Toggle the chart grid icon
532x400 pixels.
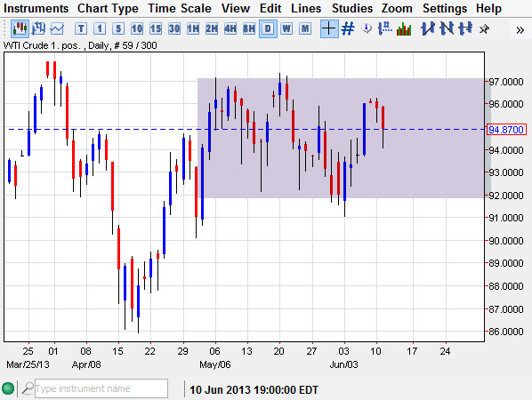(x=348, y=28)
